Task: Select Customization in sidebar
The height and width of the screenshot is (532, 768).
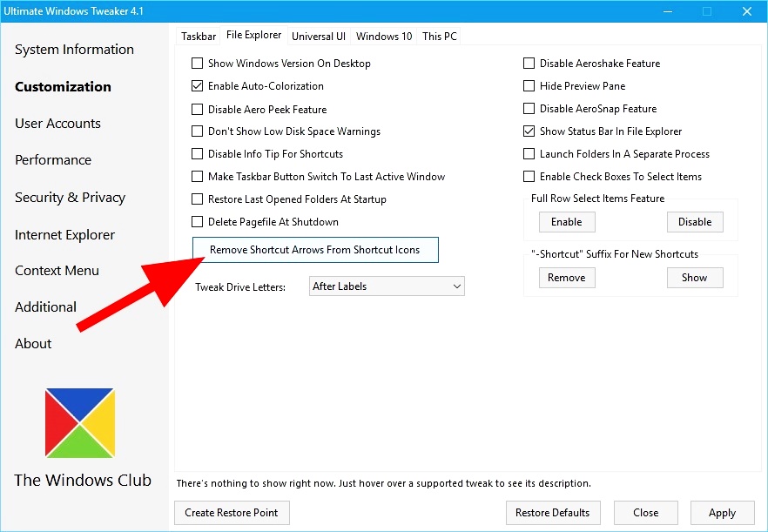Action: 64,87
